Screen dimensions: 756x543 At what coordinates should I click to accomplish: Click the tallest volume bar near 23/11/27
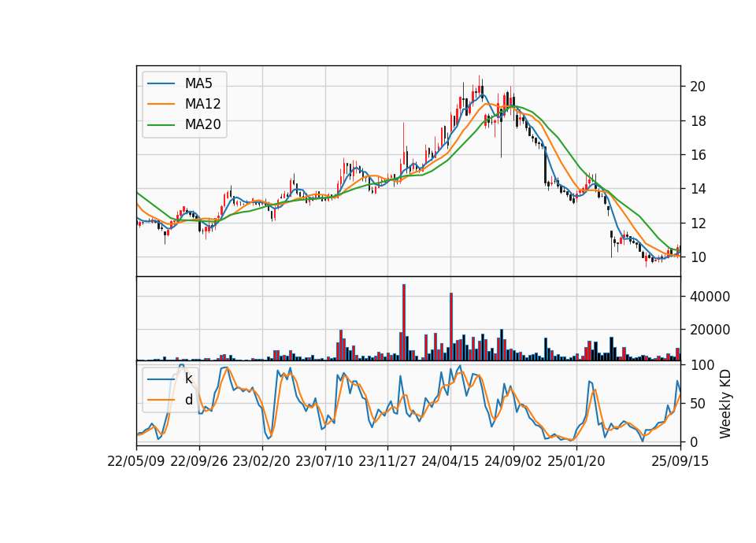click(x=404, y=323)
